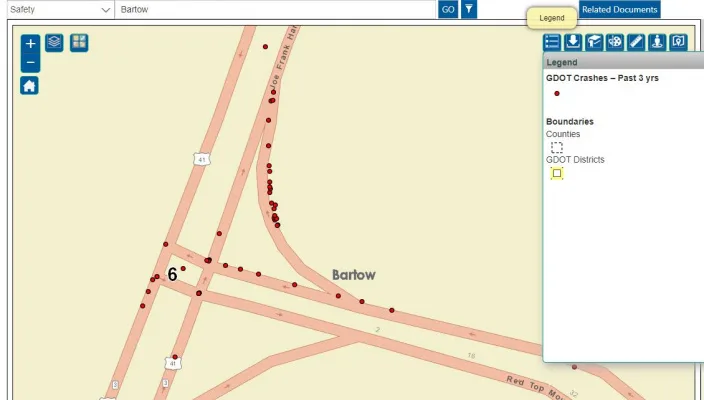Toggle the Legend panel icon

pos(552,42)
